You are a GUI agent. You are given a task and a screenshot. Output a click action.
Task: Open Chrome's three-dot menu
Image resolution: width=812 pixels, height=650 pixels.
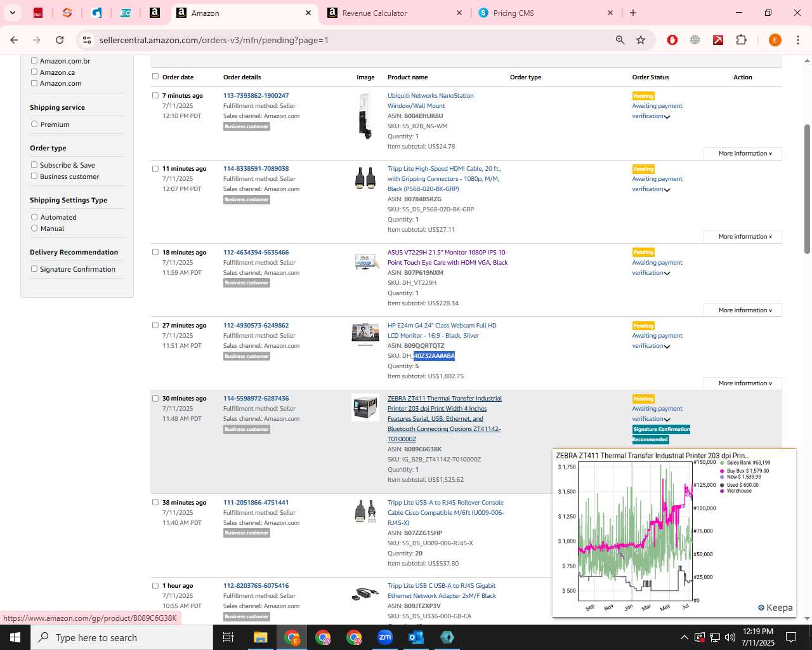(797, 40)
